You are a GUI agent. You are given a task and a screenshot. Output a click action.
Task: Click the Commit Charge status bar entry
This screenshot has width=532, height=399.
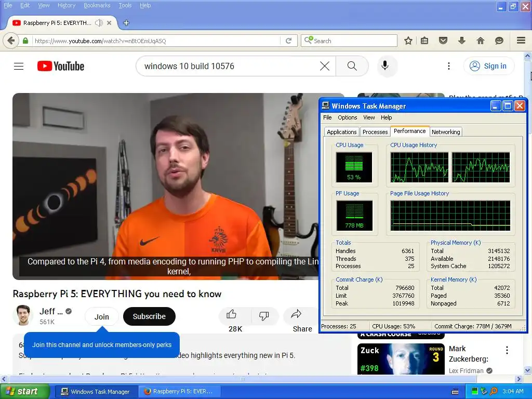(x=473, y=326)
